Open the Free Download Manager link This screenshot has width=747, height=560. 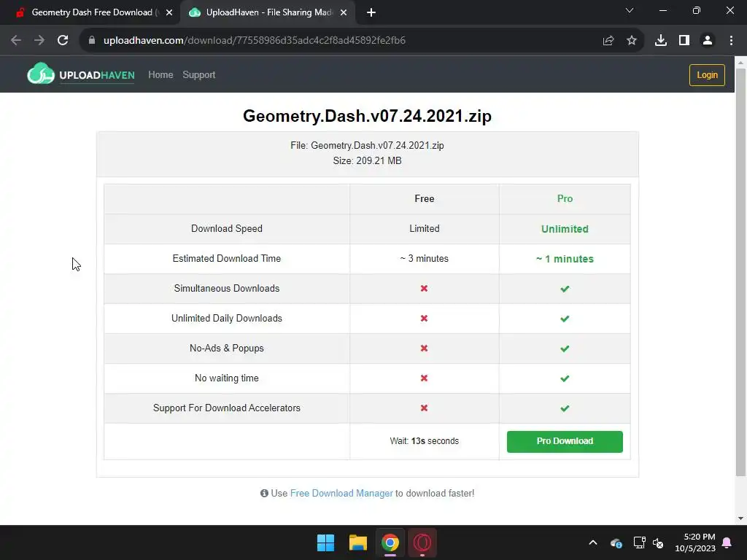(341, 494)
